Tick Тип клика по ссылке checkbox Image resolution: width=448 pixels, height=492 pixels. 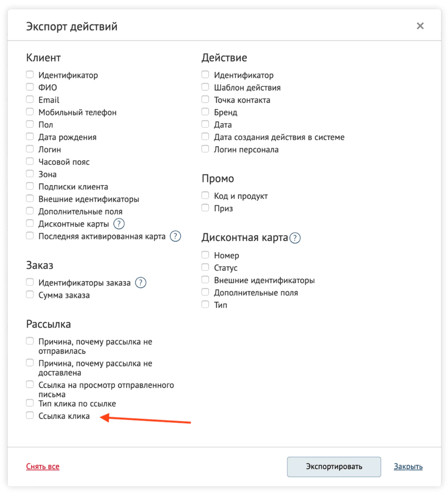click(30, 403)
